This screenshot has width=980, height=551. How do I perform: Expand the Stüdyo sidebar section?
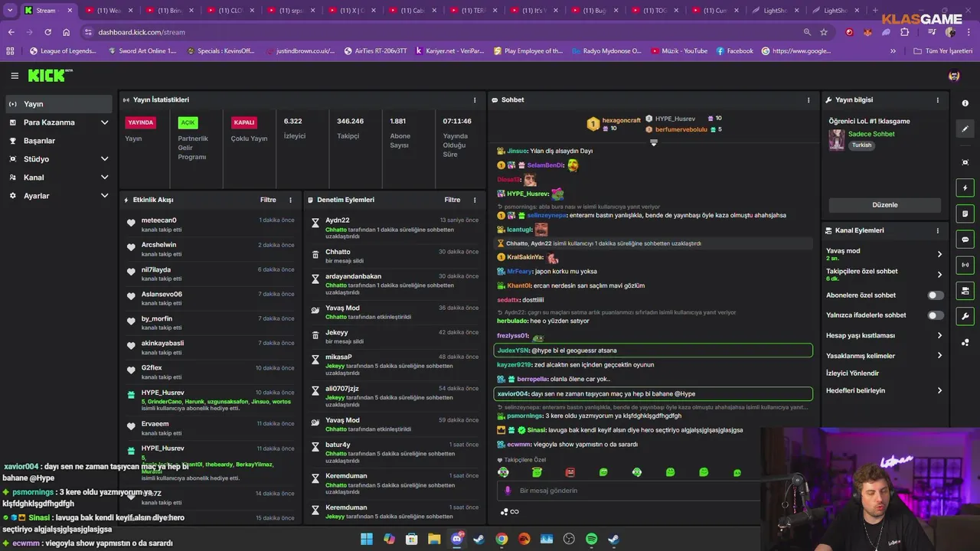(x=105, y=159)
